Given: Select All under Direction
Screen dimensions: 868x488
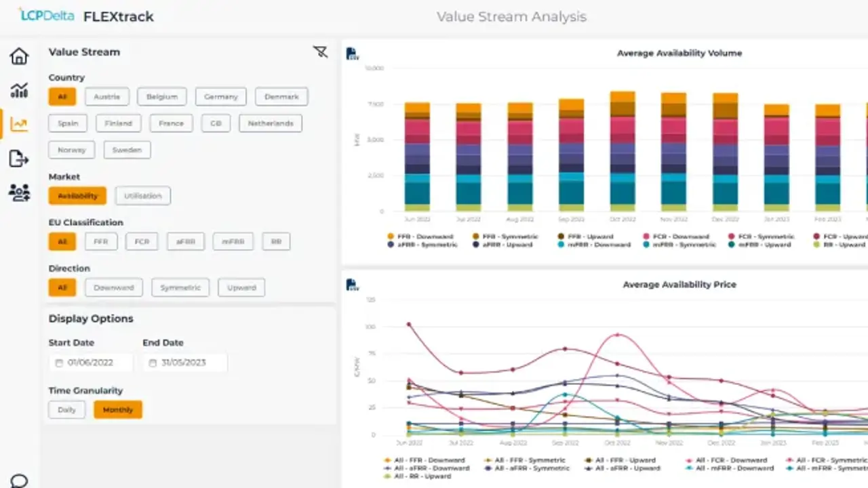Looking at the screenshot, I should pos(62,287).
